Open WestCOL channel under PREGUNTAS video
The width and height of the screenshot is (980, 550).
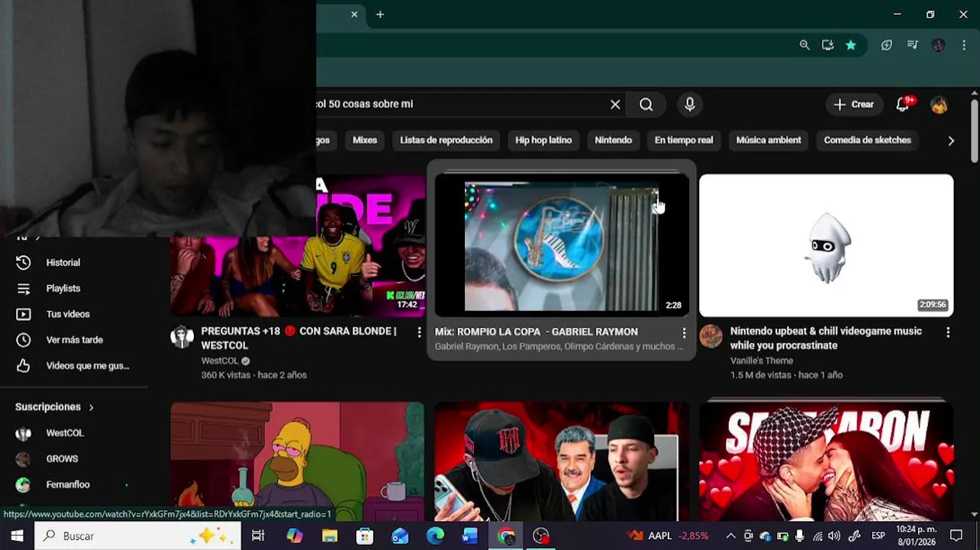coord(220,361)
